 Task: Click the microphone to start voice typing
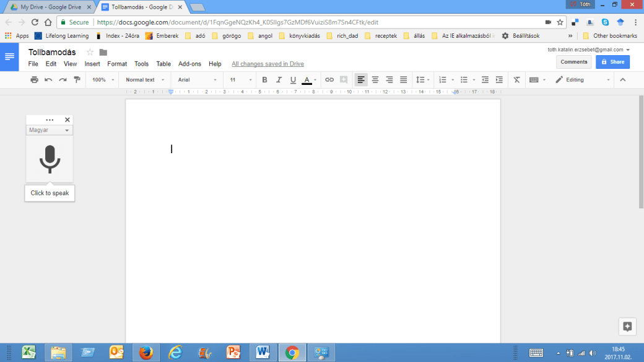tap(50, 159)
